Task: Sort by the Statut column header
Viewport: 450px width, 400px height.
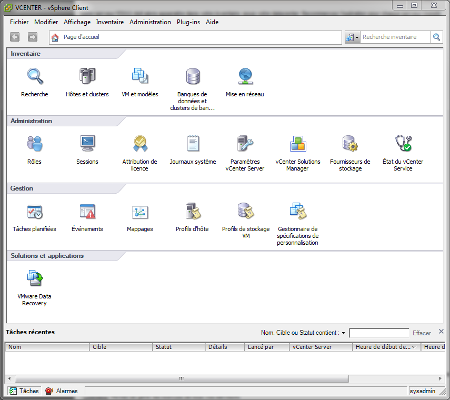Action: [179, 347]
